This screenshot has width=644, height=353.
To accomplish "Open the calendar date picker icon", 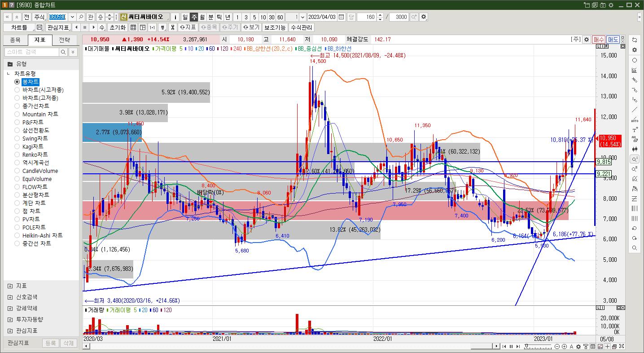I will click(x=341, y=17).
